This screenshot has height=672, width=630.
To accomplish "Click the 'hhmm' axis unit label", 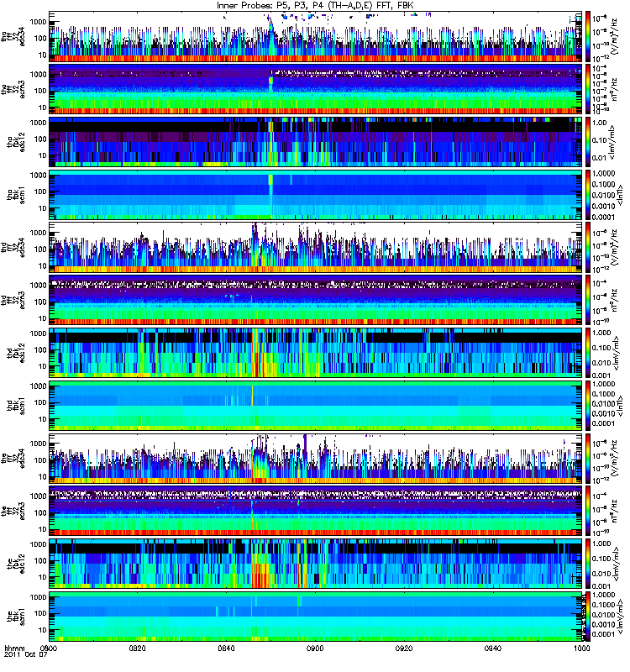I will (15, 648).
